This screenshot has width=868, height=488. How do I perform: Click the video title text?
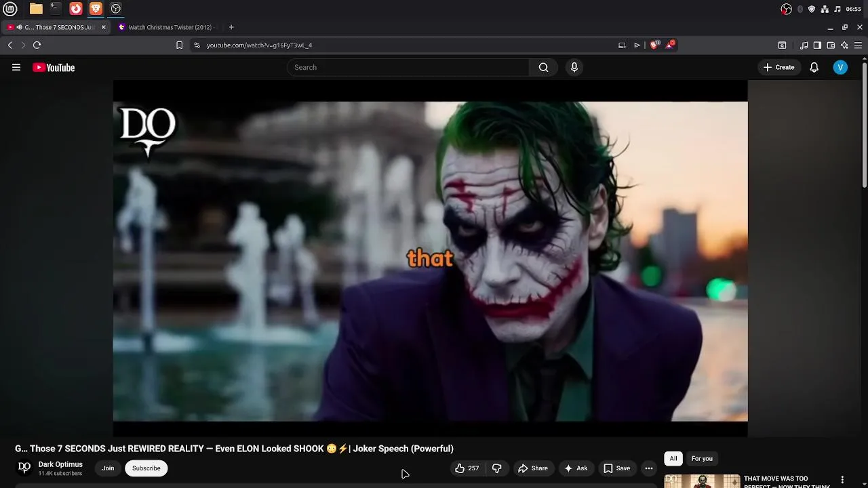pyautogui.click(x=234, y=449)
